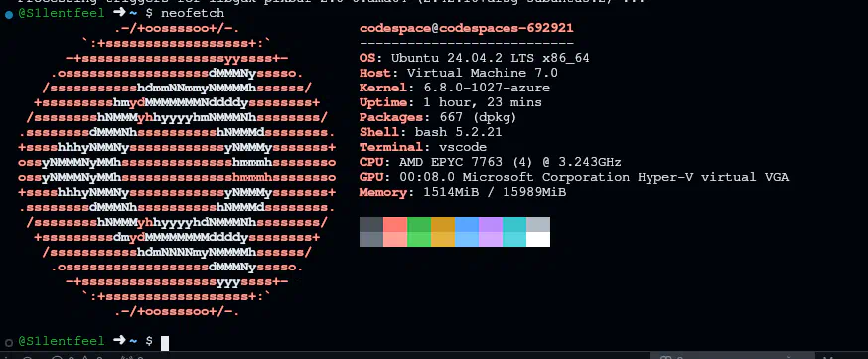Select the white swatch in bottom color row
The width and height of the screenshot is (868, 359).
[x=538, y=239]
